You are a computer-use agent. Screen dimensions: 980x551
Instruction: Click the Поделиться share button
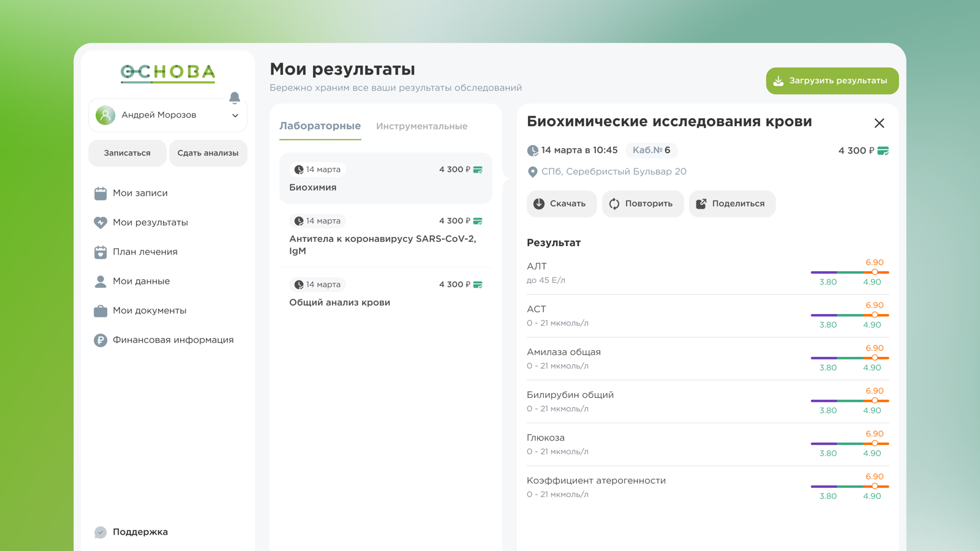732,204
